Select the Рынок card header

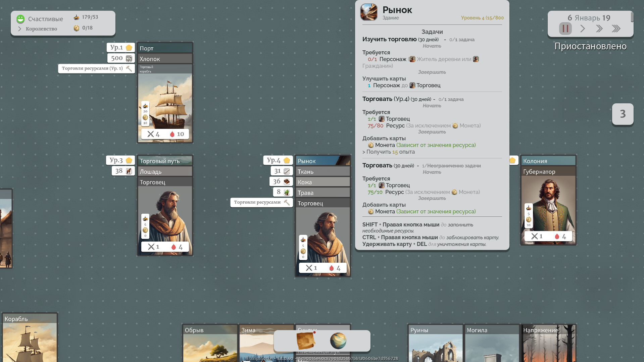point(323,161)
